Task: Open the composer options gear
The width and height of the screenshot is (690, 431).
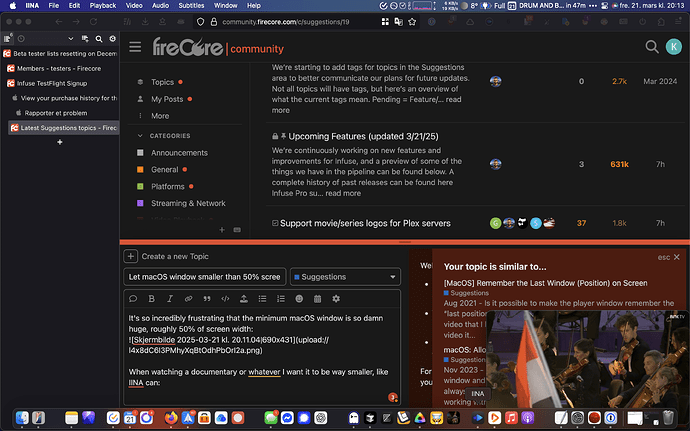Action: [x=336, y=299]
